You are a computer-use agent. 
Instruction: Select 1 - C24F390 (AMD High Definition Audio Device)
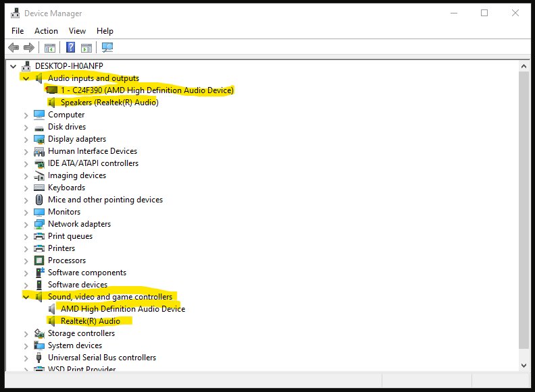click(147, 90)
